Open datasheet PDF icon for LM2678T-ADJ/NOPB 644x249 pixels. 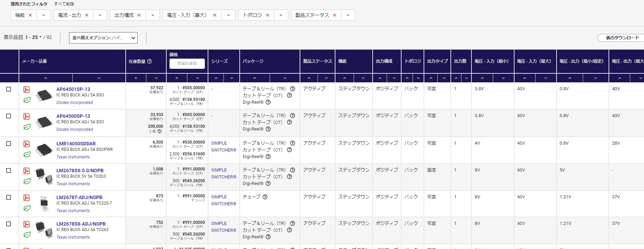(27, 198)
